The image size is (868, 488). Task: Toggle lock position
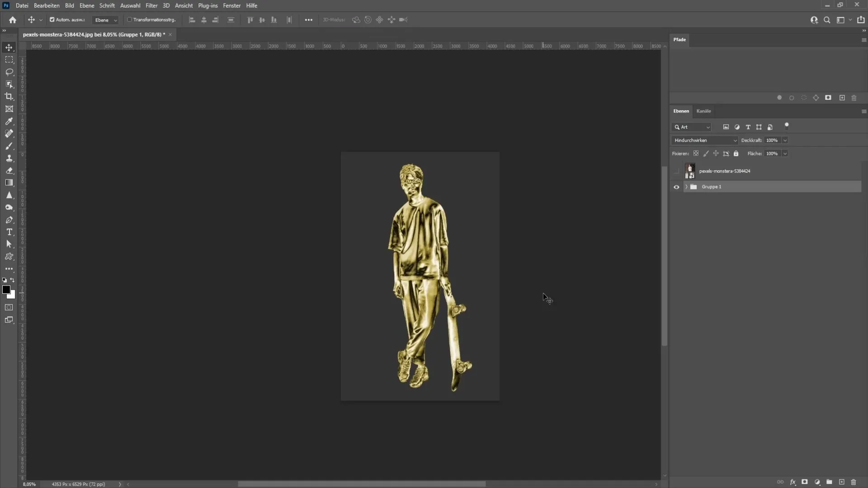[x=716, y=154]
